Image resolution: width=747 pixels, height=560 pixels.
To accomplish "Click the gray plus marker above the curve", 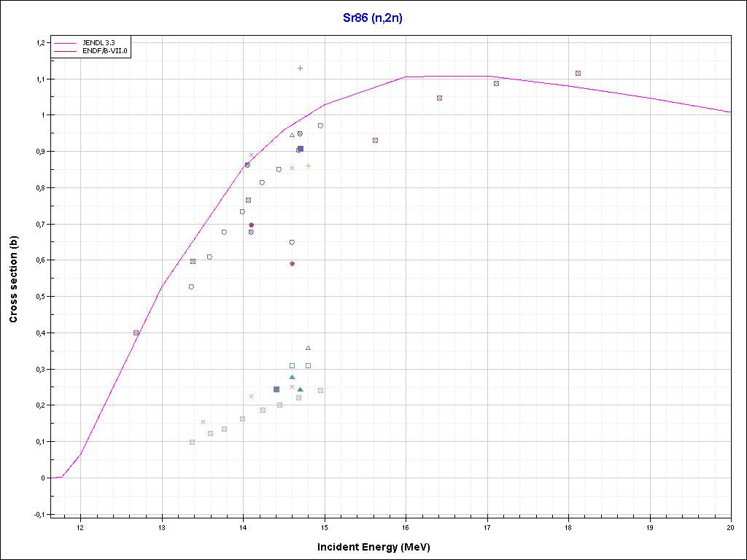I will coord(300,69).
